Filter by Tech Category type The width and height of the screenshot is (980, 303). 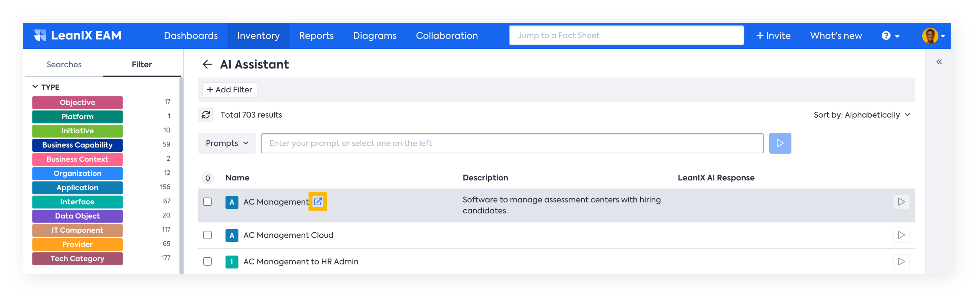pos(77,259)
